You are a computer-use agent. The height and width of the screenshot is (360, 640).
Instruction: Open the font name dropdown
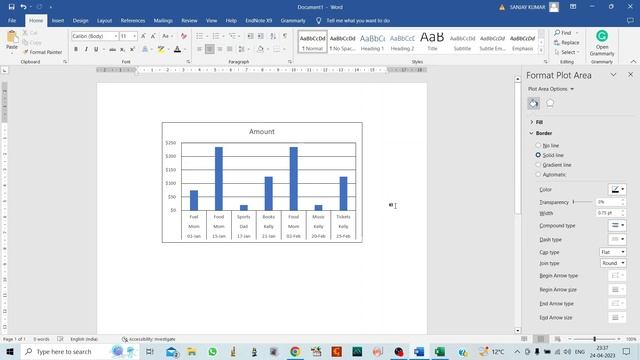point(116,36)
